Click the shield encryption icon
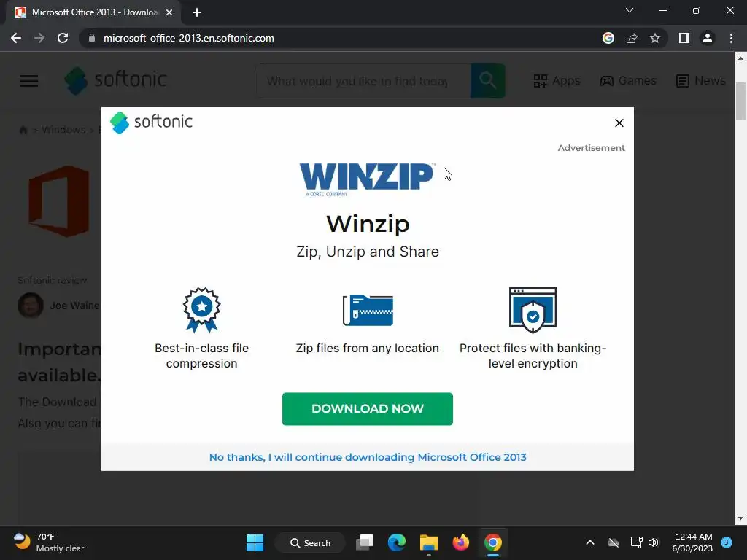This screenshot has height=560, width=747. [x=533, y=309]
